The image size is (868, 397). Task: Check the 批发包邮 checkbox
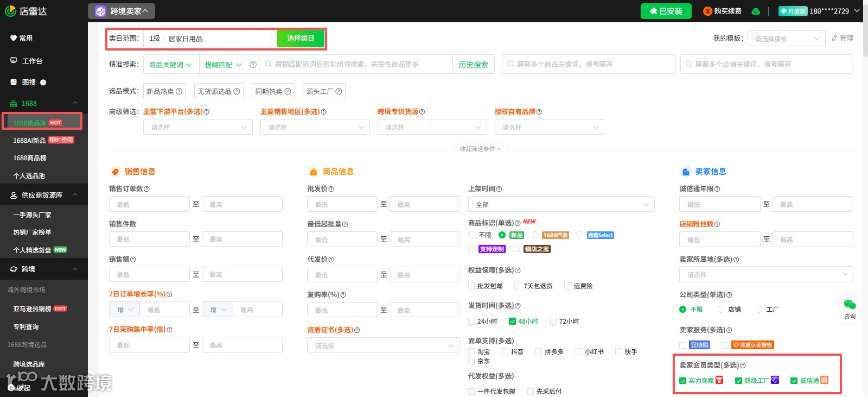point(471,286)
